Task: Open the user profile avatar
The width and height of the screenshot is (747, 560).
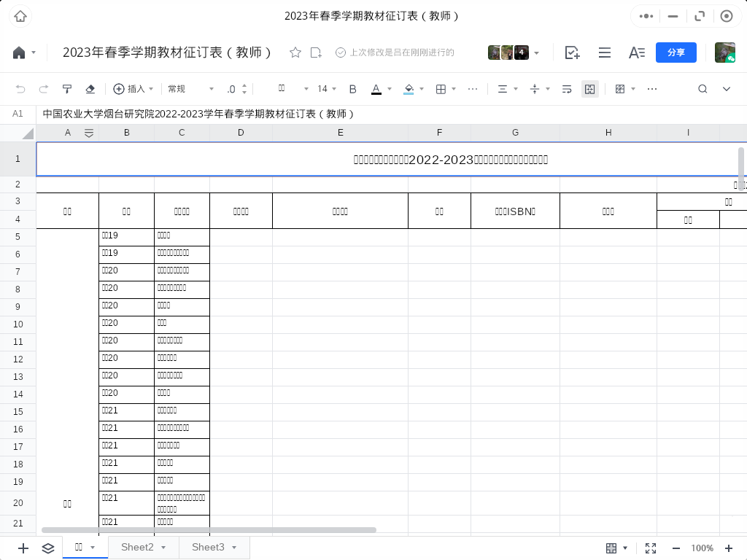Action: 724,52
